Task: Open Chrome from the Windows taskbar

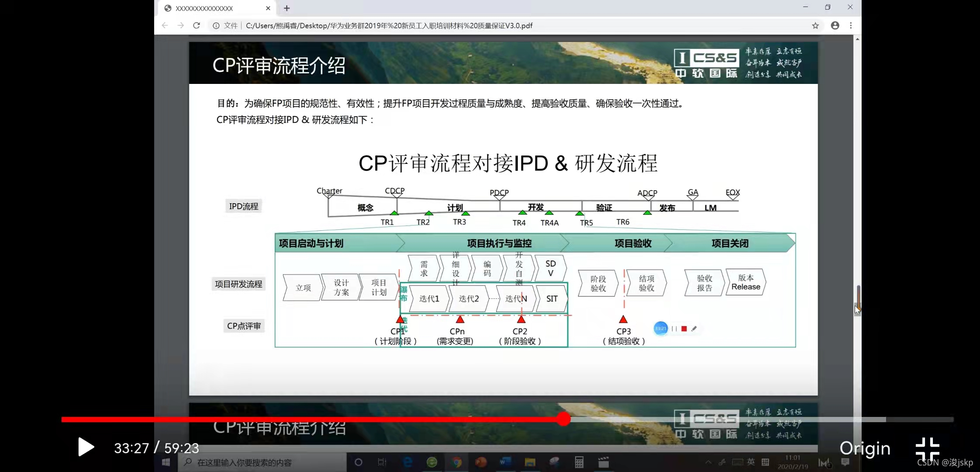Action: tap(457, 462)
